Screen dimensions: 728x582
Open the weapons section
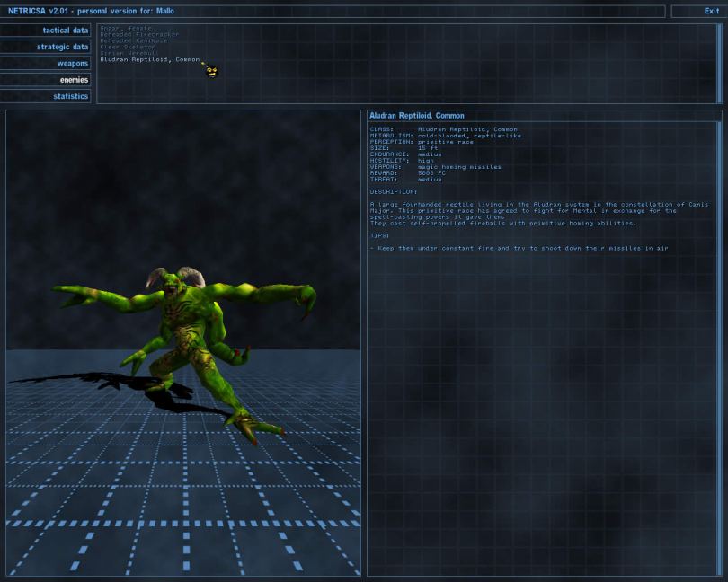click(46, 64)
